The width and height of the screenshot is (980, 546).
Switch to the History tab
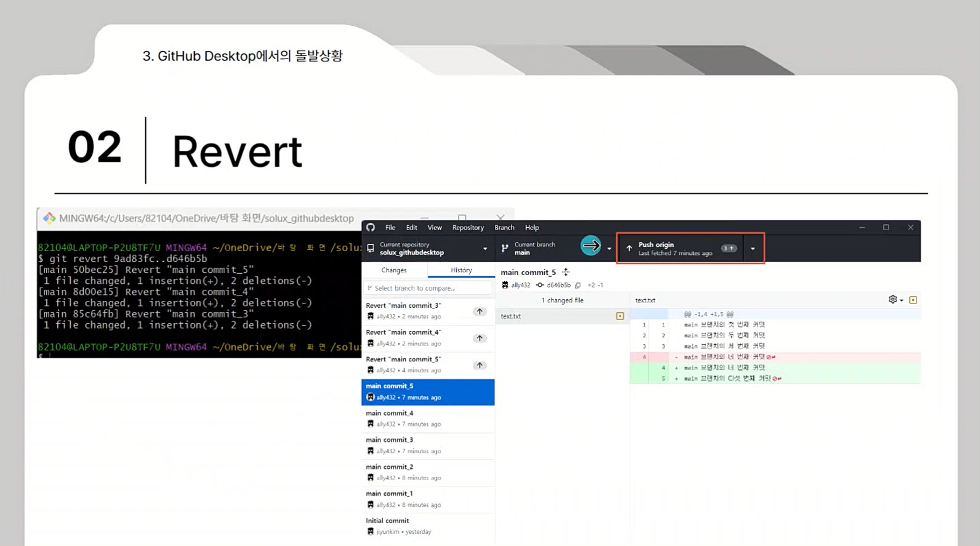(461, 270)
